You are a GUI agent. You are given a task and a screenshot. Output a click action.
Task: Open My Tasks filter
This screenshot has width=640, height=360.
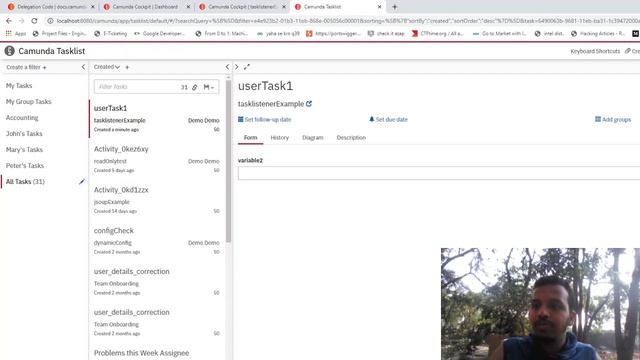pos(19,86)
